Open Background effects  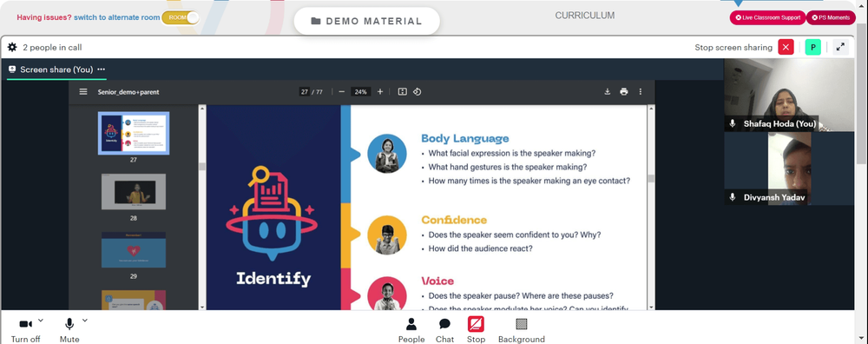pos(522,331)
